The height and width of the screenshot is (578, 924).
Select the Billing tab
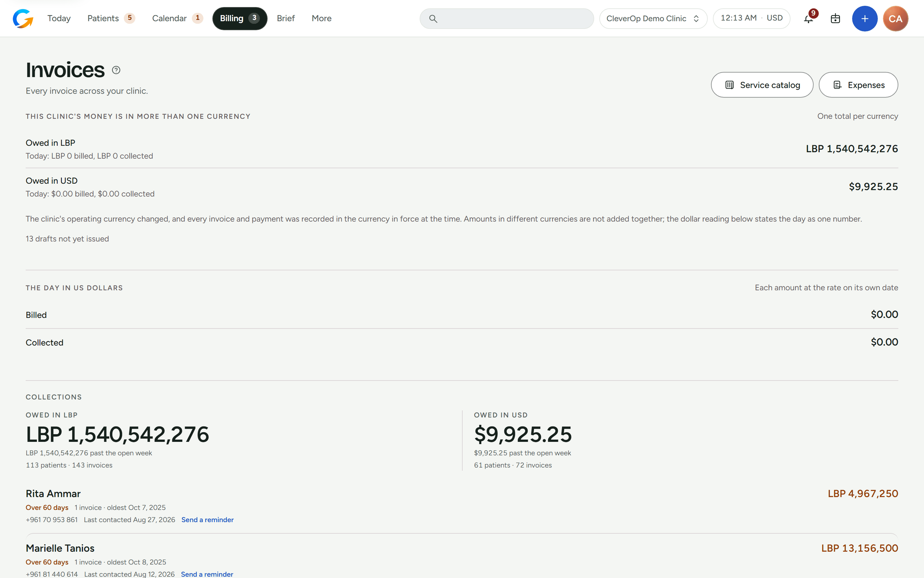tap(240, 18)
